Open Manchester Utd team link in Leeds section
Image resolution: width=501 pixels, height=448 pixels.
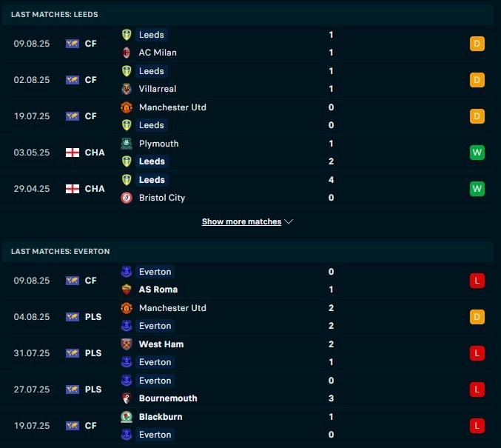(172, 107)
